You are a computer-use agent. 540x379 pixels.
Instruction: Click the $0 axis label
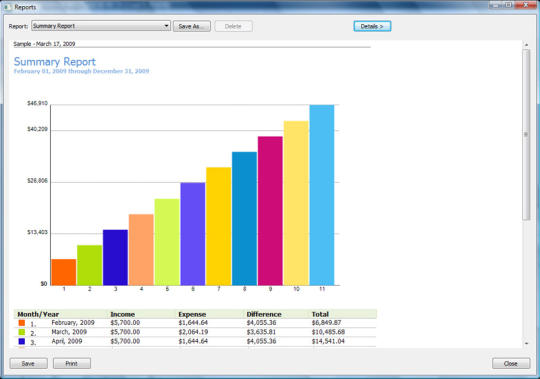click(x=44, y=284)
